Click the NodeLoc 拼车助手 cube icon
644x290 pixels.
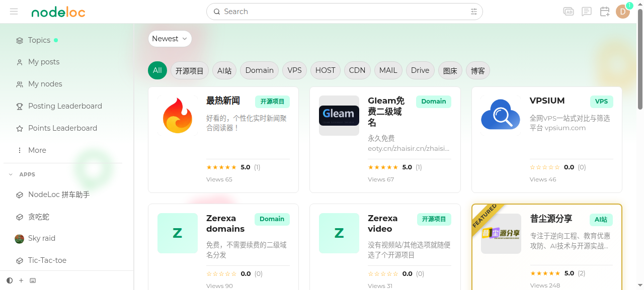20,195
